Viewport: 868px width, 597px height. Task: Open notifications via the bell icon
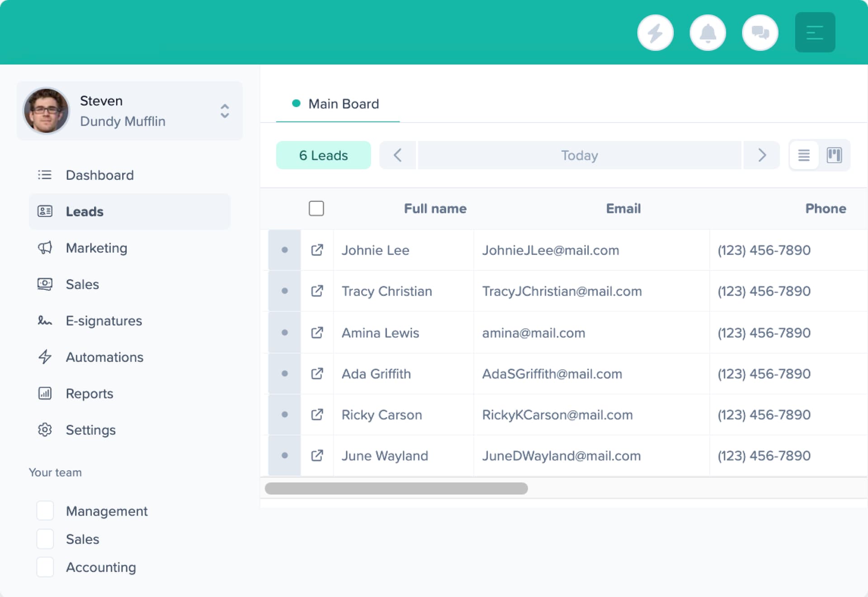tap(708, 32)
